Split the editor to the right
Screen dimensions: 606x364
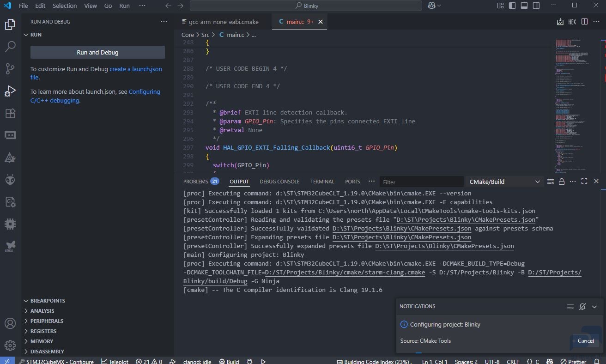[x=584, y=22]
